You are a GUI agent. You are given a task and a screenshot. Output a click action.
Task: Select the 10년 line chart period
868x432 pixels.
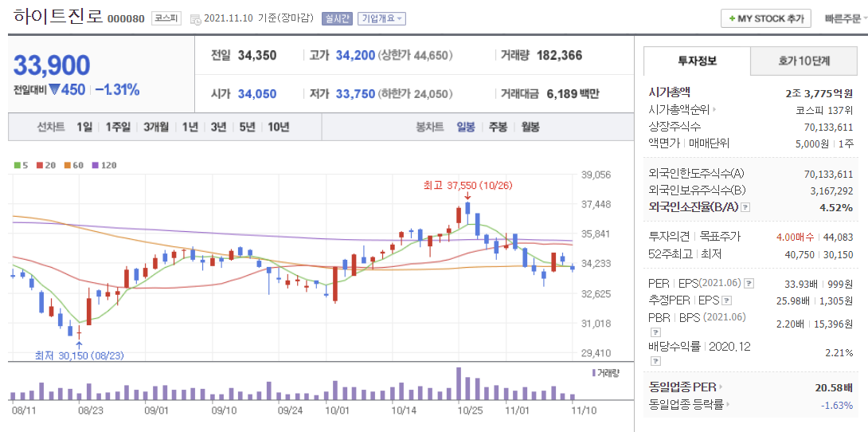click(x=279, y=127)
